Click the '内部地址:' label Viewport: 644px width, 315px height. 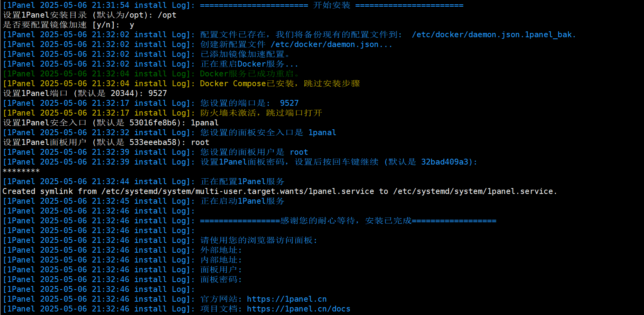click(221, 260)
